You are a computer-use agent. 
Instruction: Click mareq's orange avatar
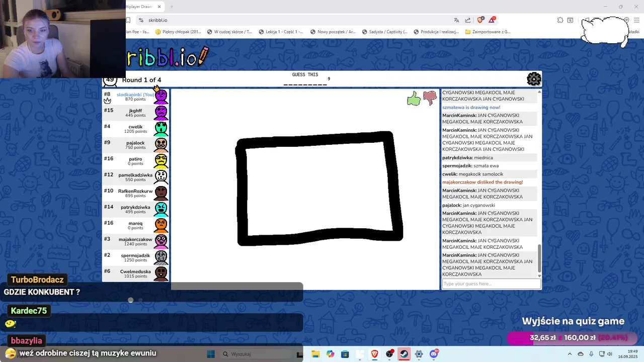[161, 225]
